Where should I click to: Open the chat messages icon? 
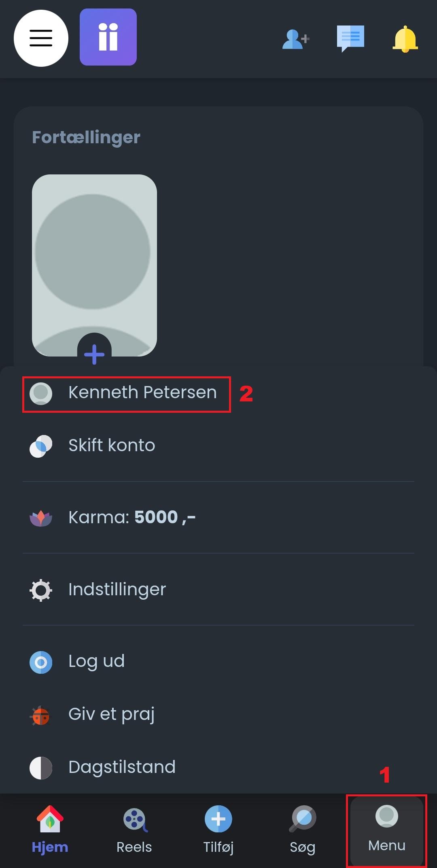pyautogui.click(x=350, y=38)
